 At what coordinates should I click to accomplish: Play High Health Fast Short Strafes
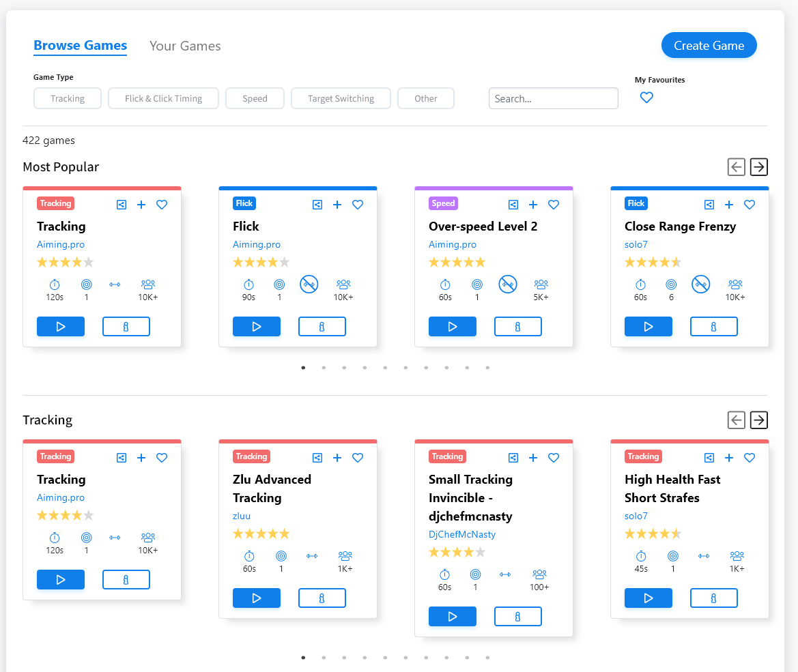tap(648, 598)
